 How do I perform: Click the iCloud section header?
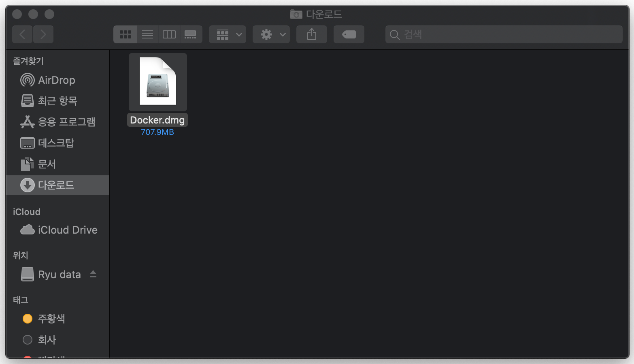coord(27,212)
